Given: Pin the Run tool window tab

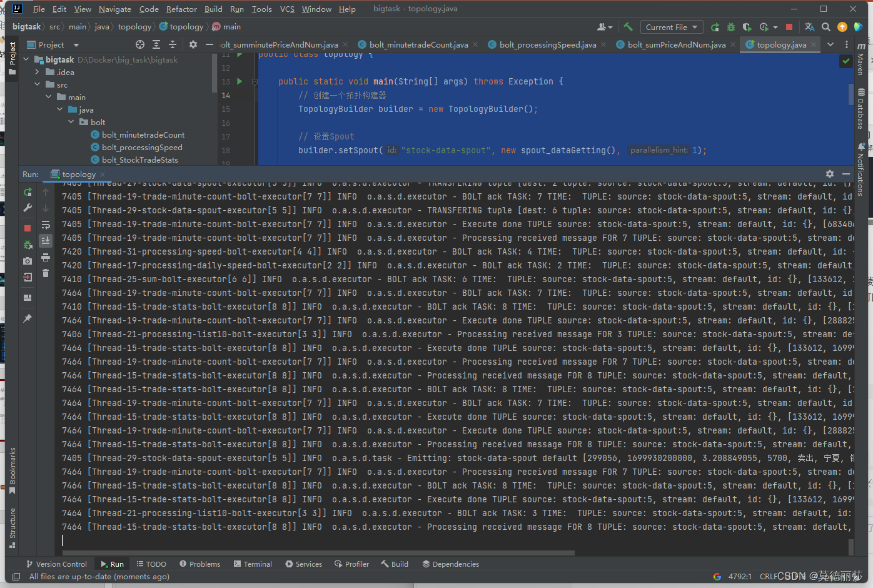Looking at the screenshot, I should (x=28, y=316).
